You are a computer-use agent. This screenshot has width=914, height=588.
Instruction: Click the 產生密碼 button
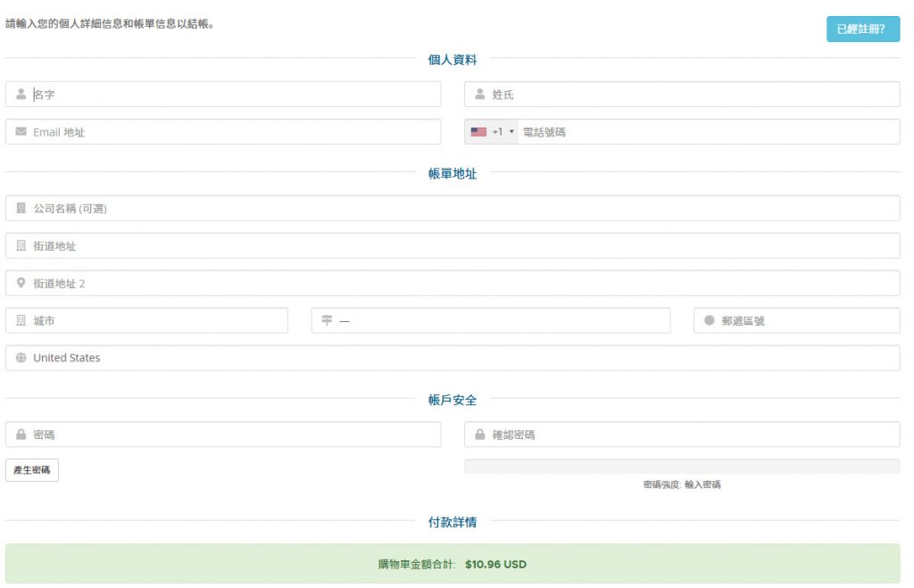click(x=32, y=468)
